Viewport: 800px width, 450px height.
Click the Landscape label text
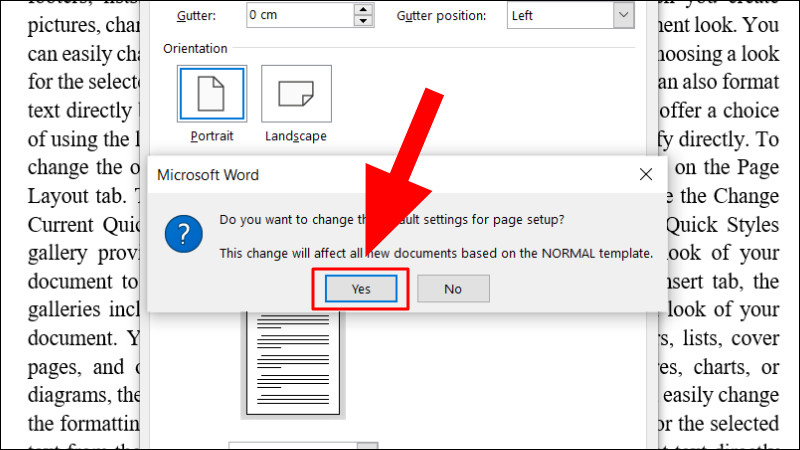pos(296,136)
